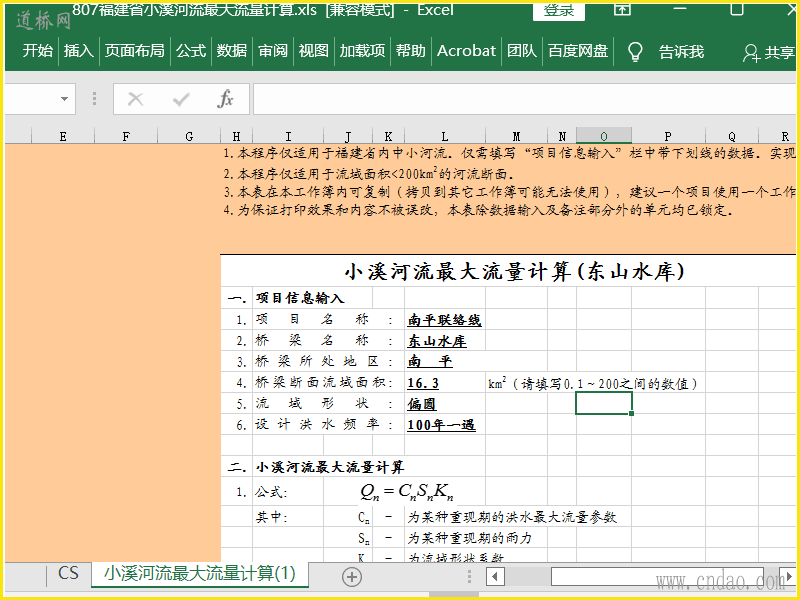Switch to 页面布局 ribbon tab

tap(135, 51)
